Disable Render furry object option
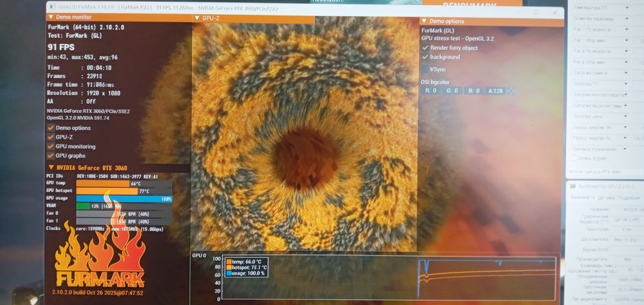This screenshot has width=644, height=305. 426,48
